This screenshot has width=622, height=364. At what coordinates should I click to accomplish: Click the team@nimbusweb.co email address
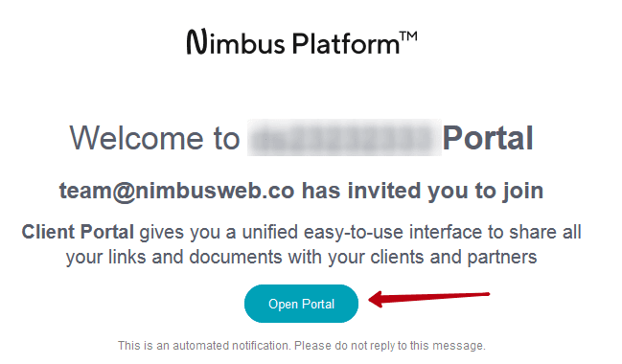coord(177,192)
